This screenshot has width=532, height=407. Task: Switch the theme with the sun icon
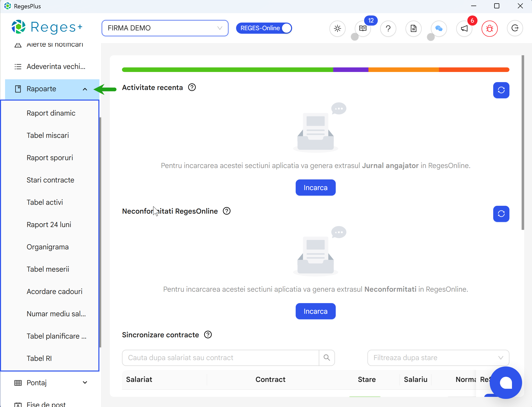point(337,28)
